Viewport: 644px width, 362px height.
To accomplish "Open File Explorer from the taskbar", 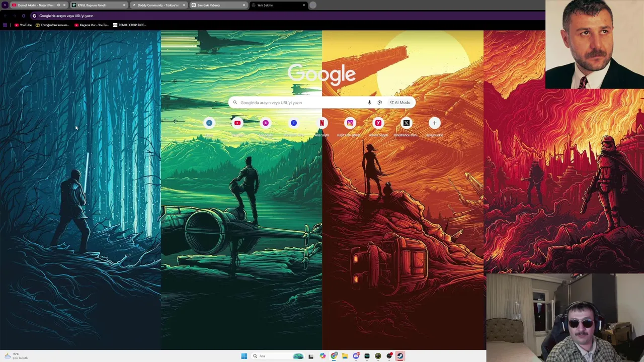I will [x=345, y=356].
